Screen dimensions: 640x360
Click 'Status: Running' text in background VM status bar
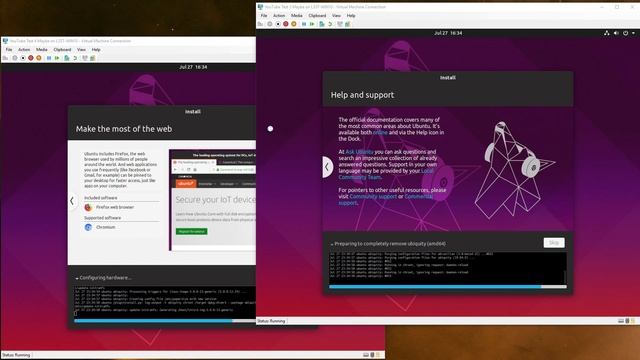[16, 355]
